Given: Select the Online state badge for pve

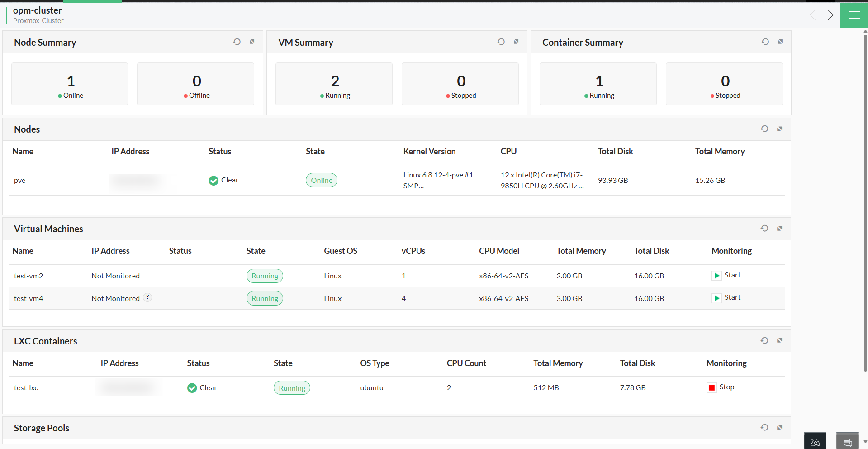Looking at the screenshot, I should [x=321, y=180].
